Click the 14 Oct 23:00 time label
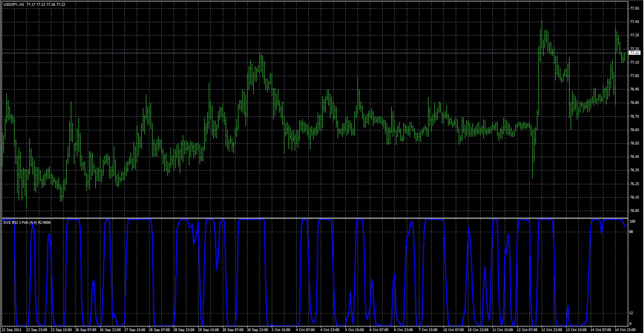 click(626, 330)
